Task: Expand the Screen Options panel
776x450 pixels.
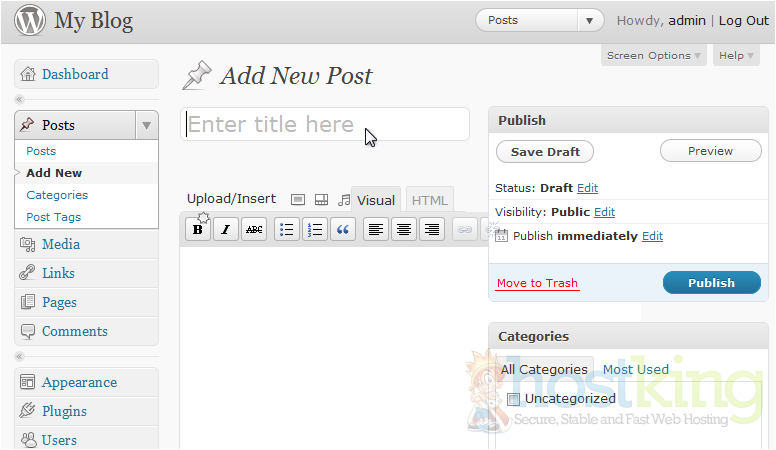Action: point(655,56)
